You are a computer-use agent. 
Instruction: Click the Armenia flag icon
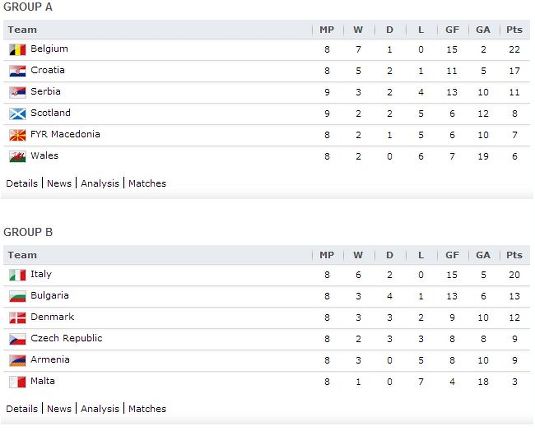click(18, 360)
